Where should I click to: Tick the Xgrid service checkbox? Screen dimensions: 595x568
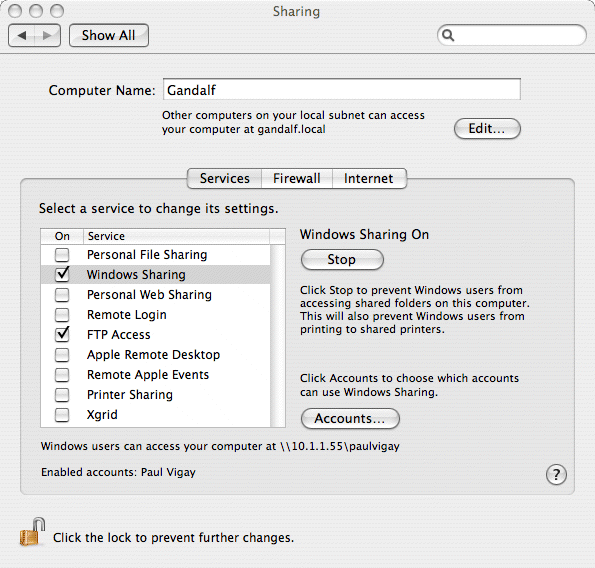point(62,415)
